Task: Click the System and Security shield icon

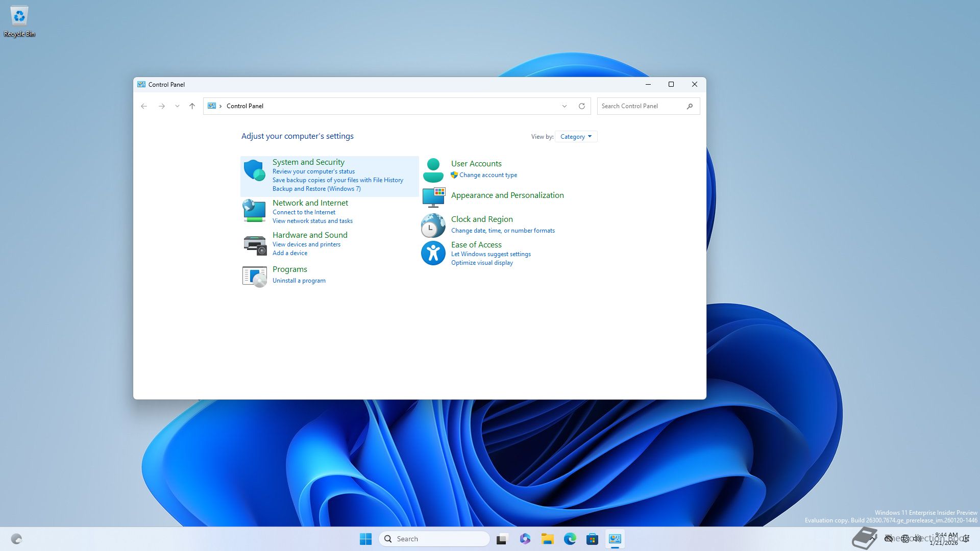Action: point(254,170)
